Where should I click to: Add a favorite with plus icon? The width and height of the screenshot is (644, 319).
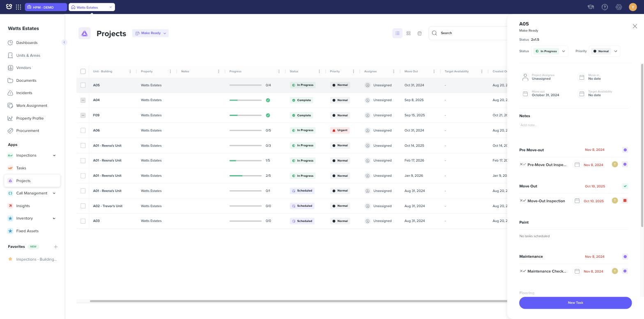pos(56,247)
